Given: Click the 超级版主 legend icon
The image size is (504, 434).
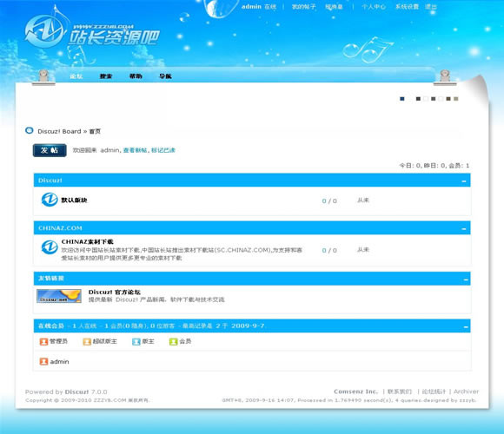Looking at the screenshot, I should coord(87,341).
